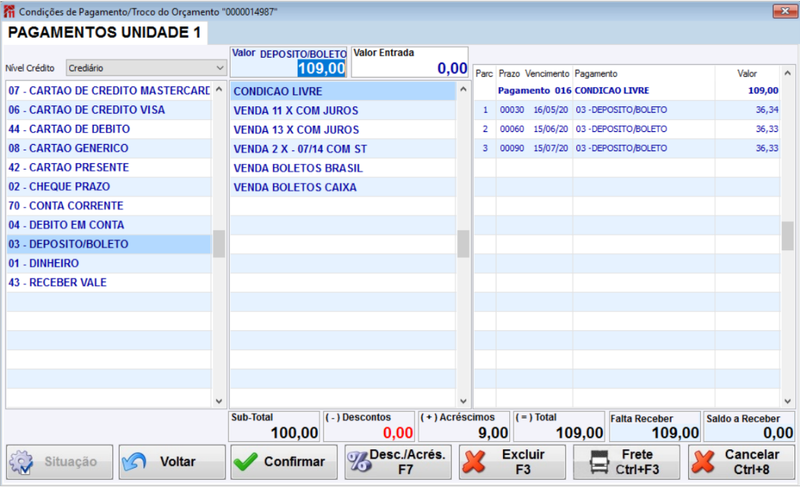
Task: Select CONDICAO LIVRE condition
Action: pos(343,91)
